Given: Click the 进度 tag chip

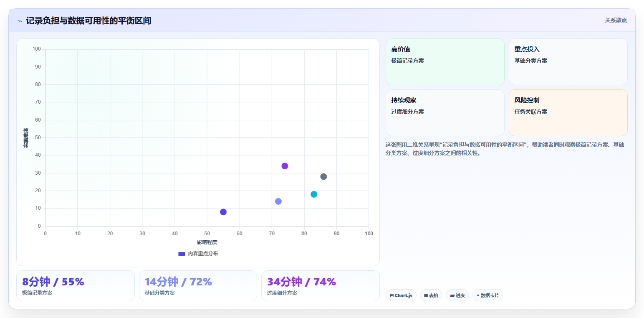Looking at the screenshot, I should pos(457,295).
